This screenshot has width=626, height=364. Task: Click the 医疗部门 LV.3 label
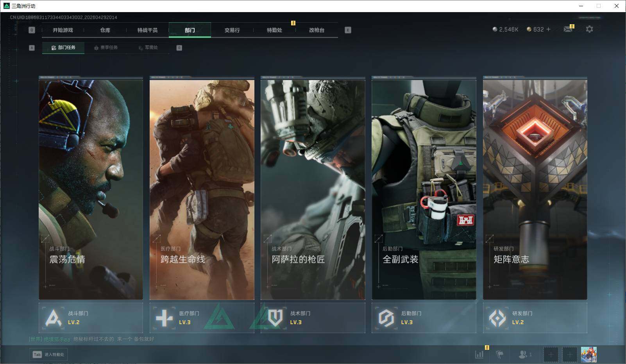pos(189,318)
